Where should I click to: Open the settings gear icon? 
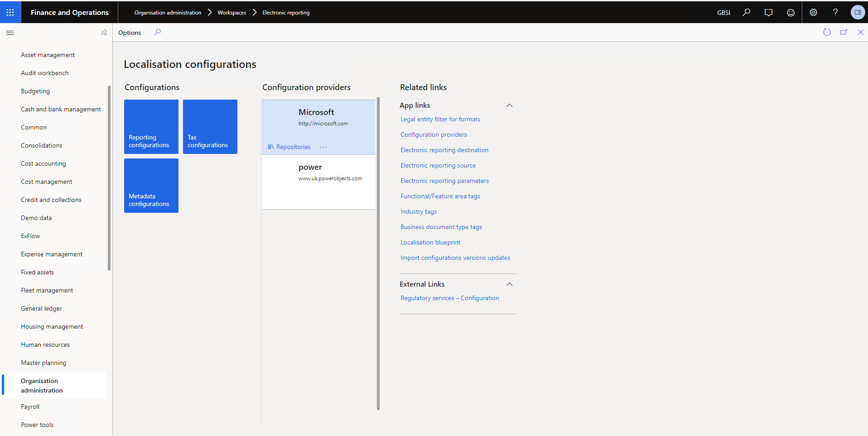(814, 12)
